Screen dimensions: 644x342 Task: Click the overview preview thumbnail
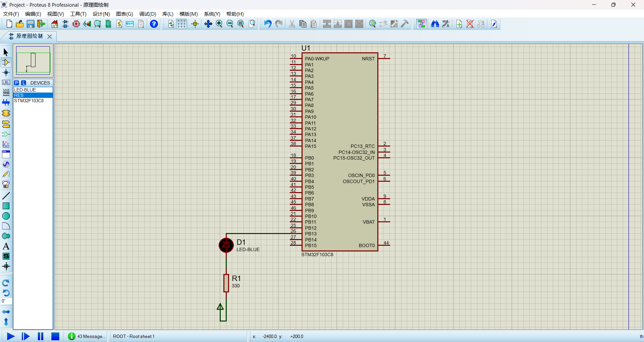(33, 60)
